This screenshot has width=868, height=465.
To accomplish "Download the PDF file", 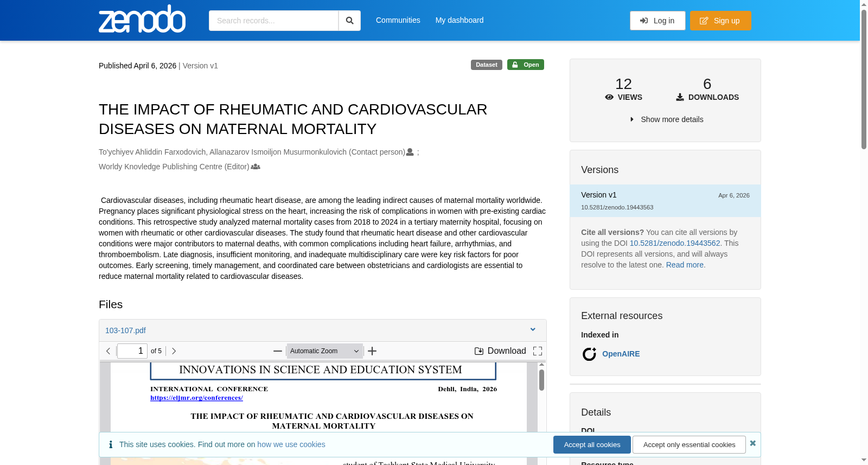I will click(x=500, y=351).
